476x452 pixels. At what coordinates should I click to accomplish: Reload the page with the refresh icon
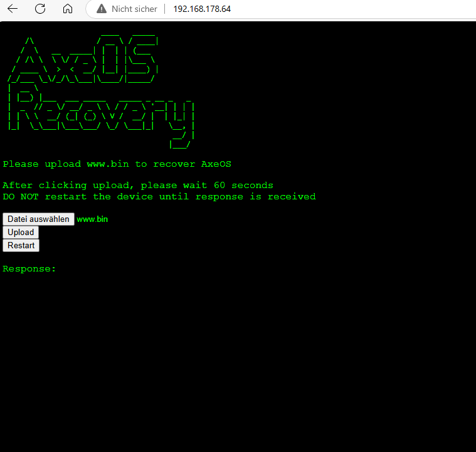(x=40, y=9)
